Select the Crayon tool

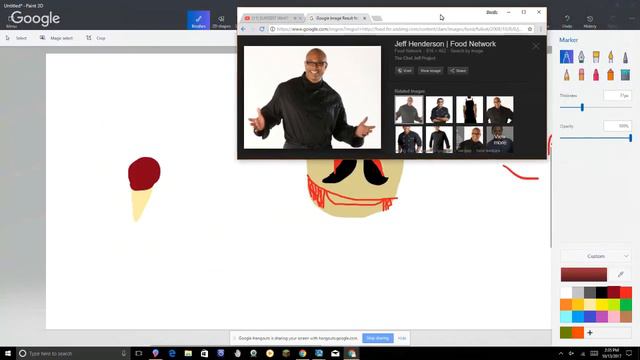pos(596,75)
